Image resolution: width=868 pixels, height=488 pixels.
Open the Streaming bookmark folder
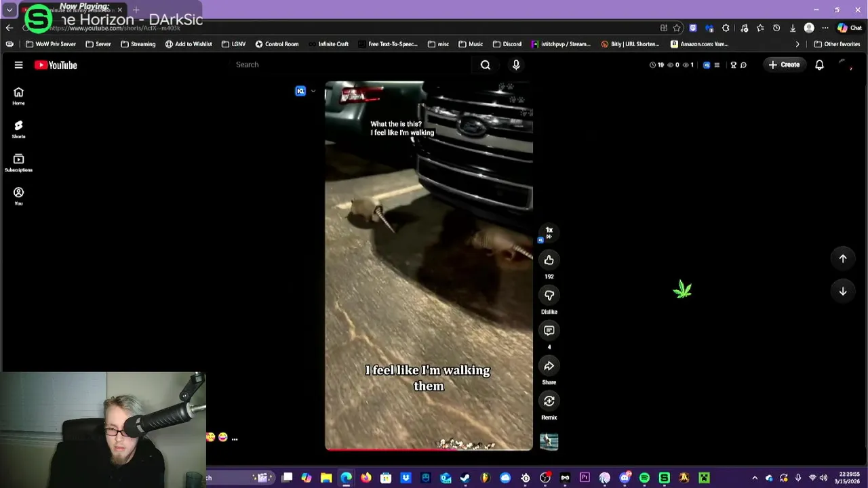tap(138, 44)
